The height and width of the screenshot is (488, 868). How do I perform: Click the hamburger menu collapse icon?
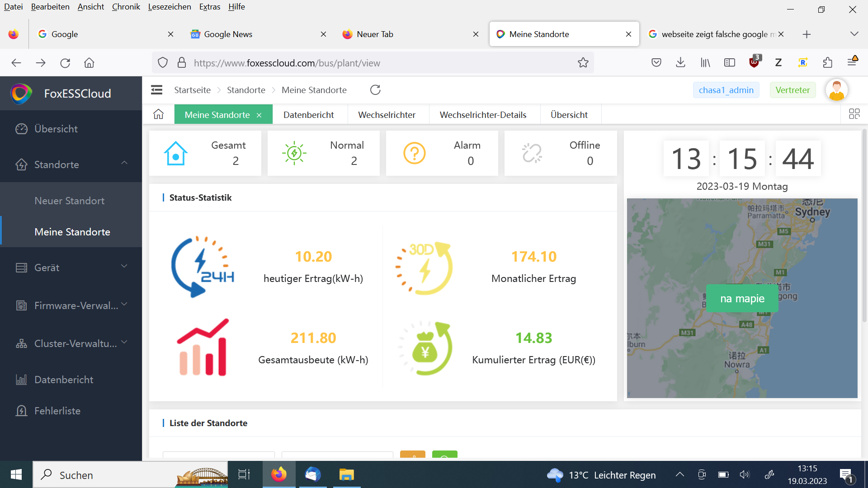[x=156, y=90]
